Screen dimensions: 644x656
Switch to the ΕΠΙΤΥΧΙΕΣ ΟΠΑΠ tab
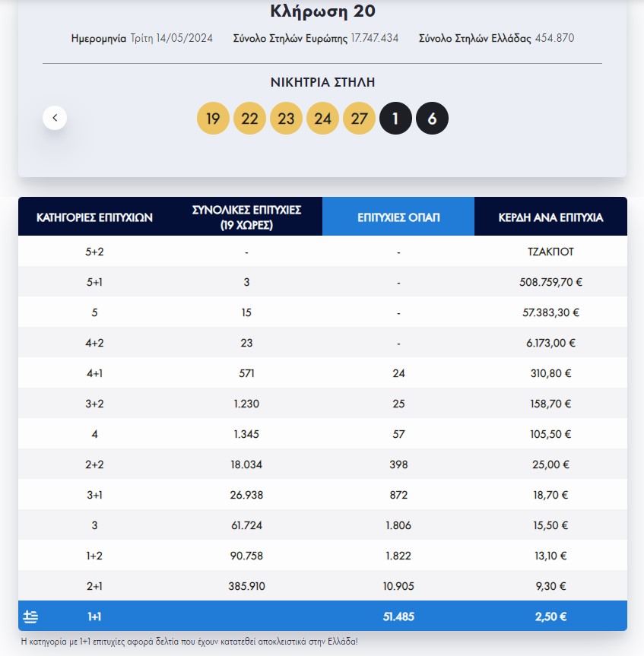point(398,216)
